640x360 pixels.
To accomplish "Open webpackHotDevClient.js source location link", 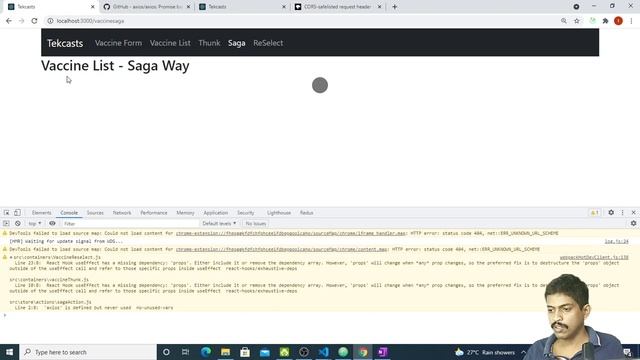I will [x=594, y=258].
